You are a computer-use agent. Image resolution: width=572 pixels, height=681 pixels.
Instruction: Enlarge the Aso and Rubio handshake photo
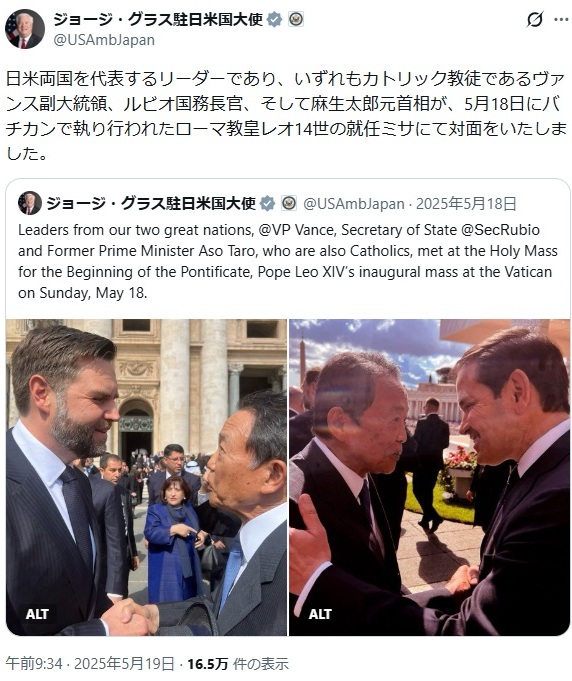click(430, 477)
